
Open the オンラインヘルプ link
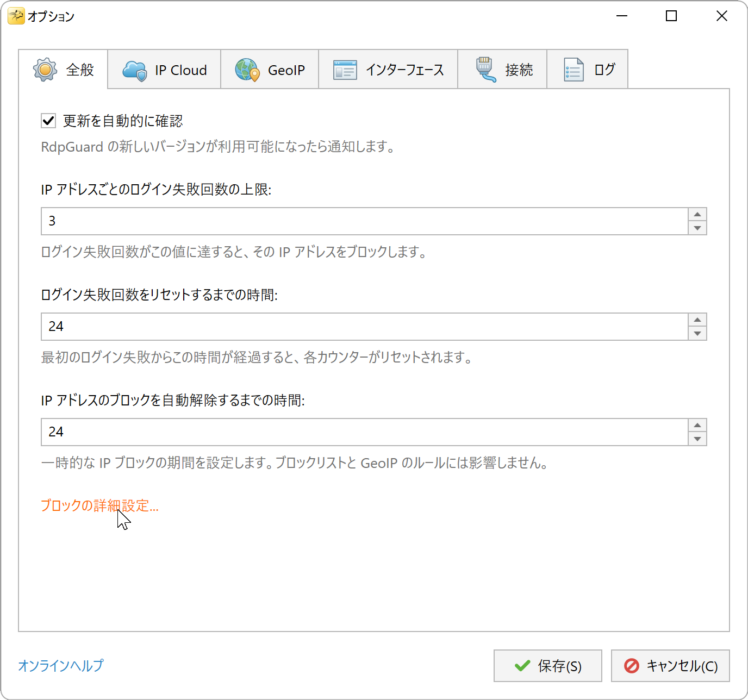pyautogui.click(x=61, y=666)
